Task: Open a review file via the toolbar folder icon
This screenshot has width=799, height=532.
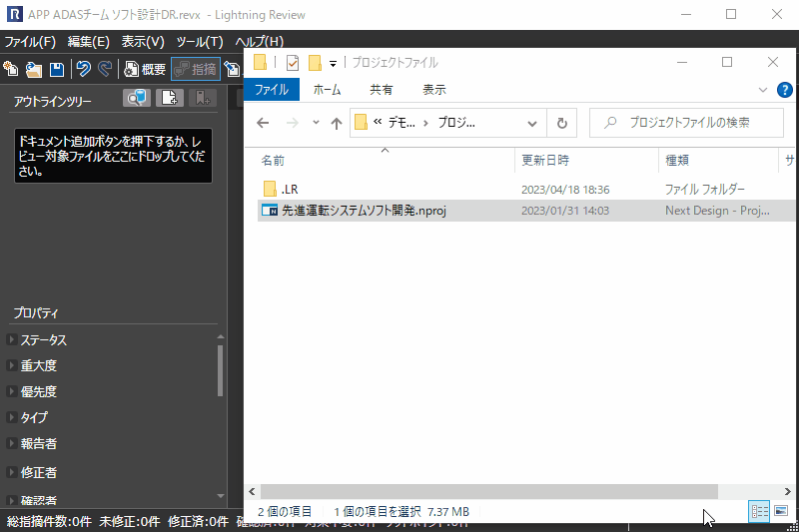Action: point(34,69)
